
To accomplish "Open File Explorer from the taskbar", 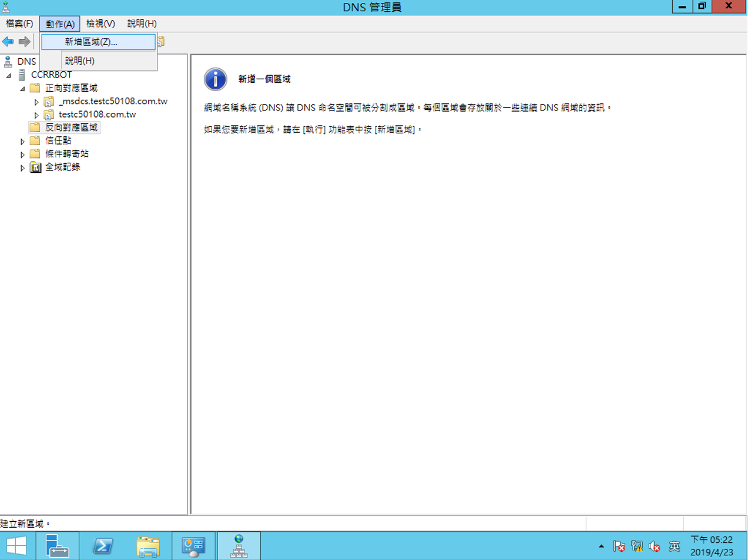I will (148, 546).
